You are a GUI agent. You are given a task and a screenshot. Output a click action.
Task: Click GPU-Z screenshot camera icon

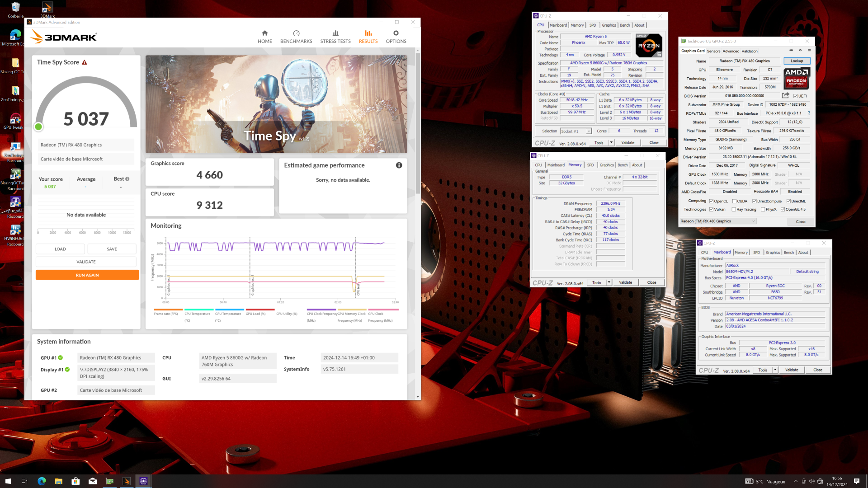pos(791,50)
